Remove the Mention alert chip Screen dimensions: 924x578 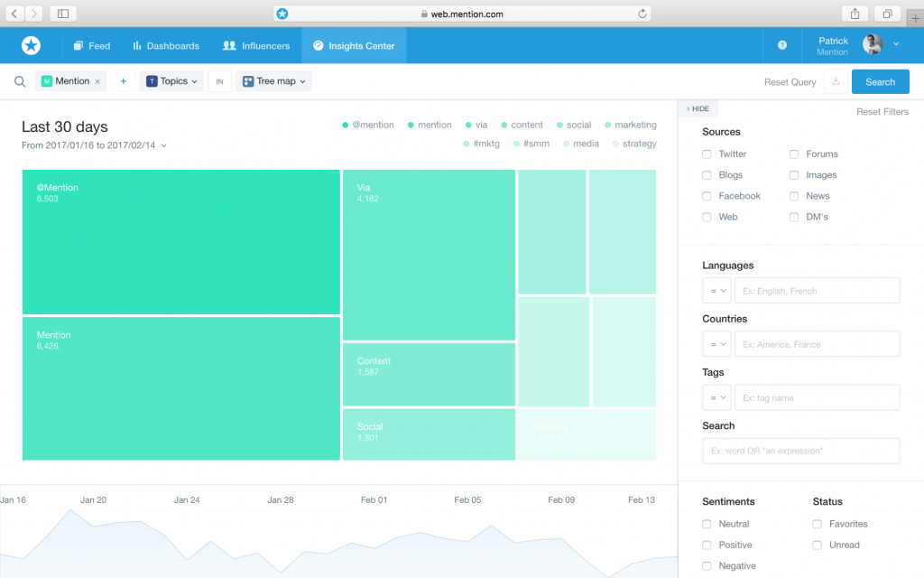coord(97,81)
